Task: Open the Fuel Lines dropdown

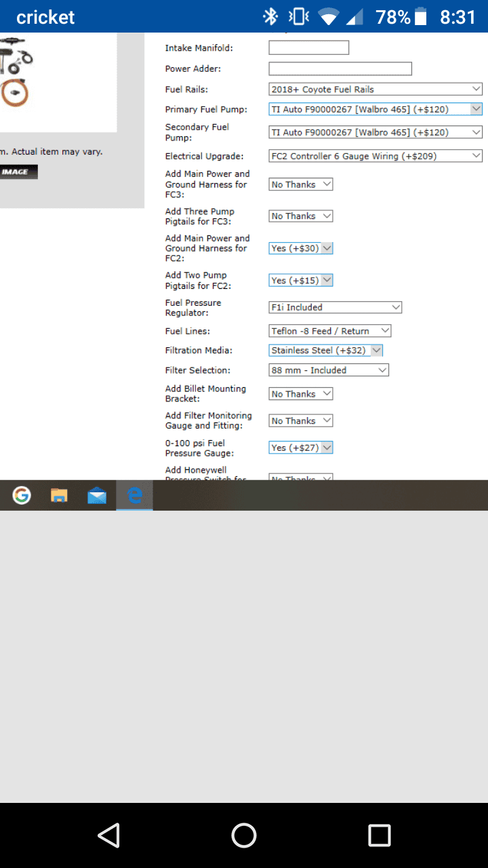Action: point(330,331)
